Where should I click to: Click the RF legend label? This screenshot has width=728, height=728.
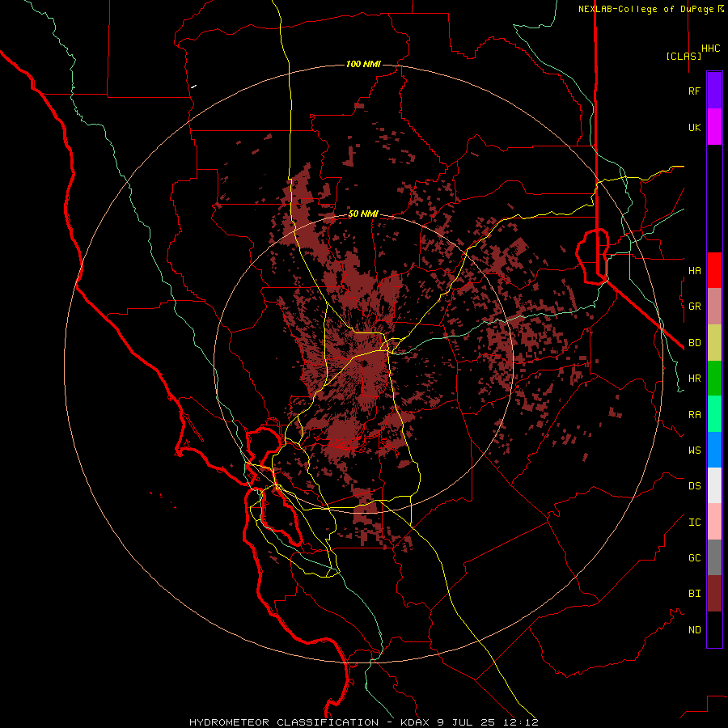695,91
